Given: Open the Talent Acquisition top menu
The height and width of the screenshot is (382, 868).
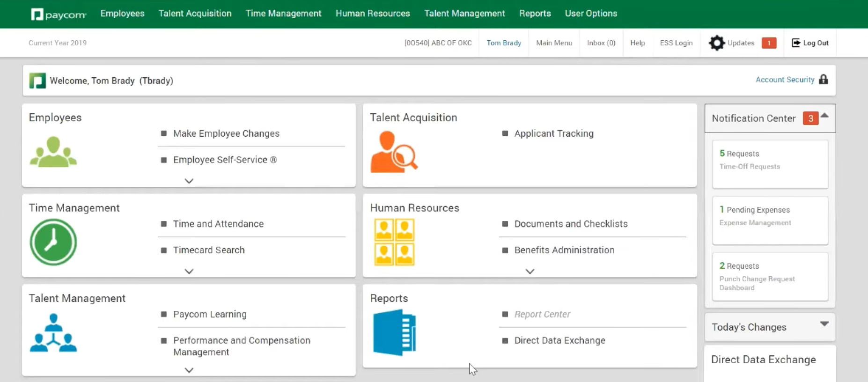Looking at the screenshot, I should pos(195,14).
